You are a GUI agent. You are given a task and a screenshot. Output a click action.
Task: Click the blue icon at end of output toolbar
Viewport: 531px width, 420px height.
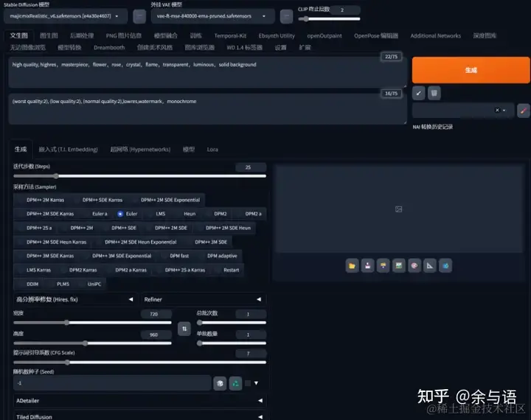(445, 266)
